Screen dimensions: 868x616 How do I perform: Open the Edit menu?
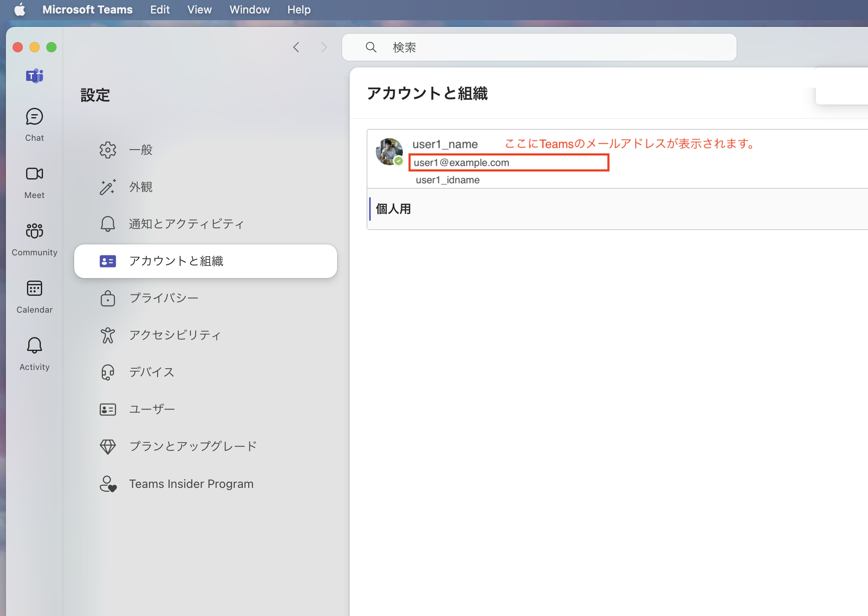pyautogui.click(x=160, y=9)
